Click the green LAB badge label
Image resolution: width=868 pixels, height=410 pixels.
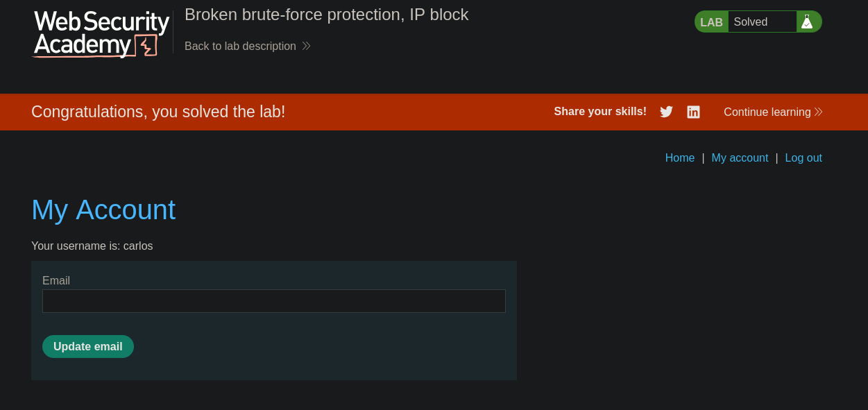pyautogui.click(x=711, y=22)
